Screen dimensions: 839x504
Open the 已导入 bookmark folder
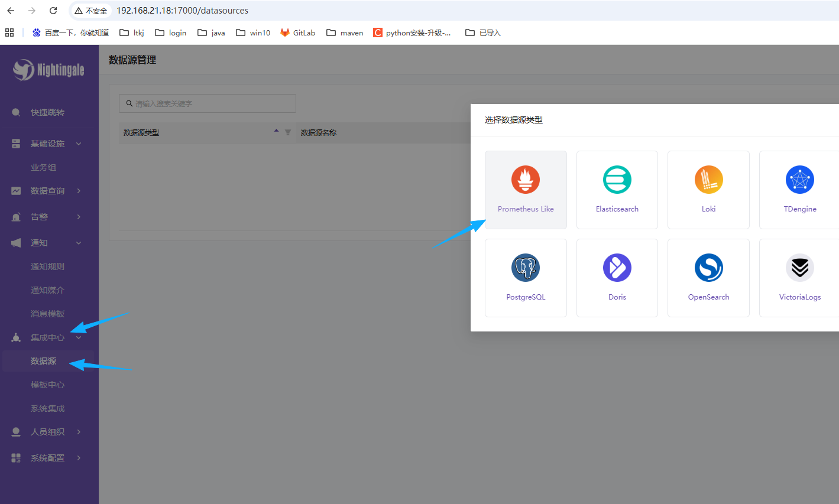(x=483, y=32)
